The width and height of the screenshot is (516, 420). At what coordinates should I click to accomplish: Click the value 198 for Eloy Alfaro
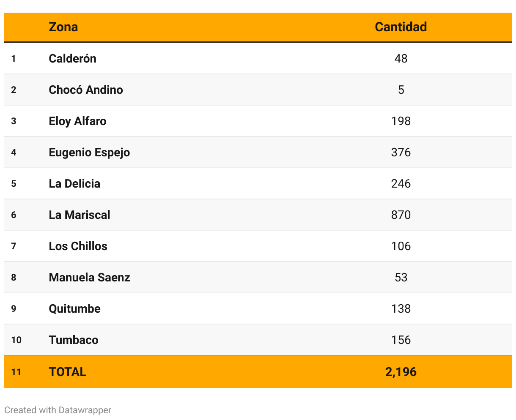click(x=401, y=121)
